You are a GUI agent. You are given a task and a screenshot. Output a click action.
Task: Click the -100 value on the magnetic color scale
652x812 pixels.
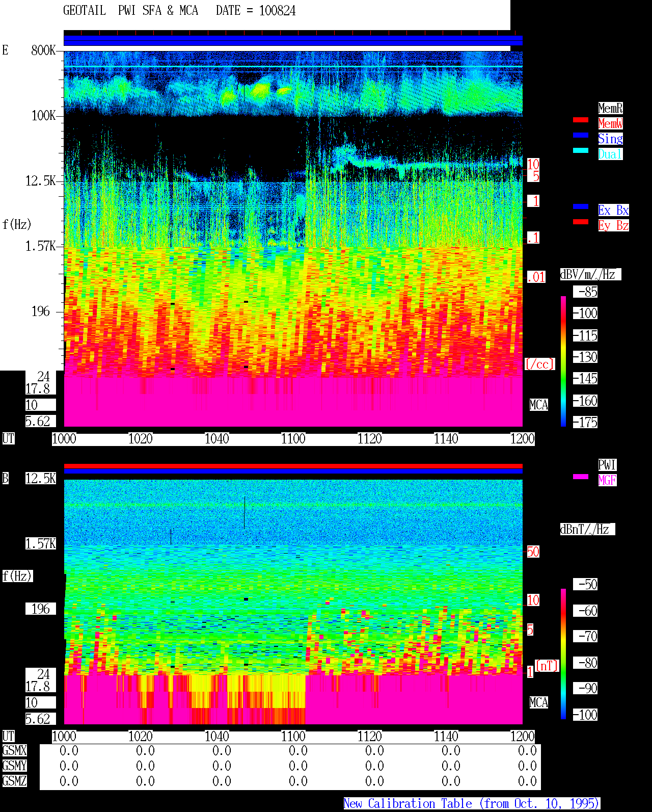click(x=585, y=715)
